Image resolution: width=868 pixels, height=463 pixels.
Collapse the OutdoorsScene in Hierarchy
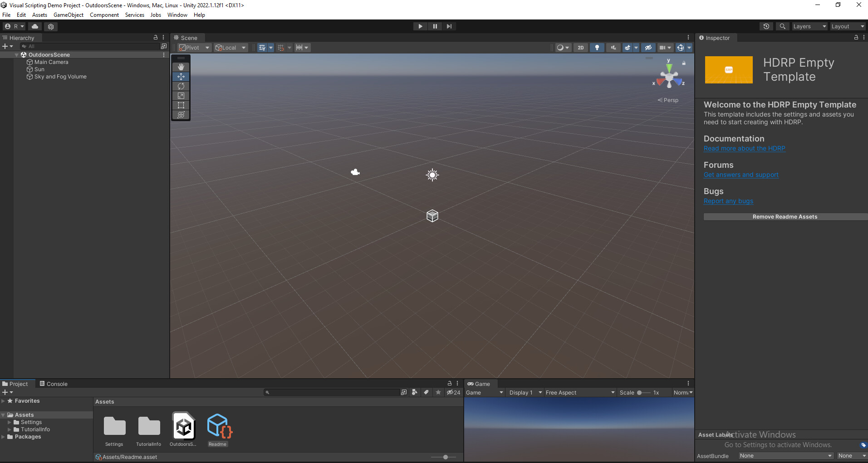17,55
